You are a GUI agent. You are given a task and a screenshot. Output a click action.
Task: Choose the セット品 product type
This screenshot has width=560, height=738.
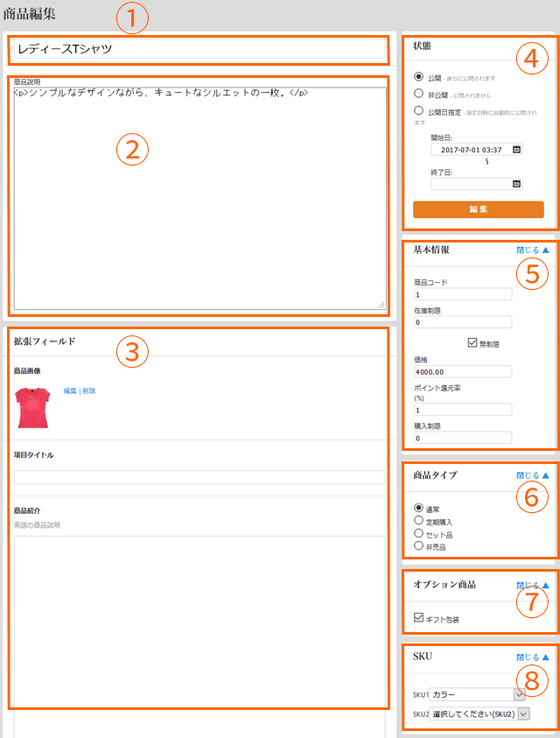pos(419,533)
